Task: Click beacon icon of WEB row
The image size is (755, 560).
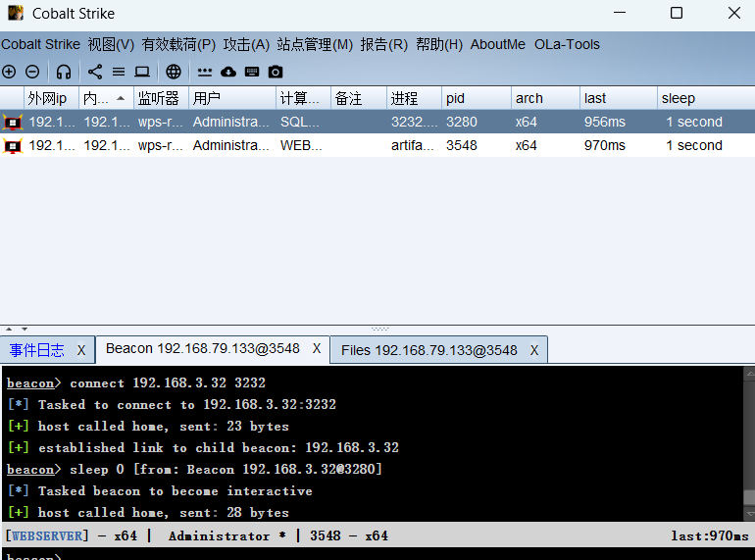Action: coord(13,145)
